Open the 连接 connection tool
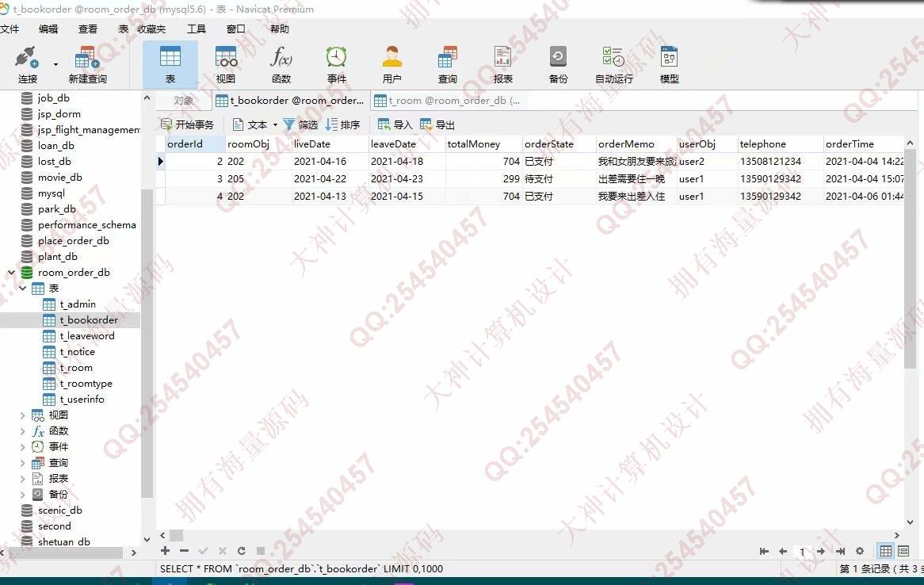 coord(27,65)
